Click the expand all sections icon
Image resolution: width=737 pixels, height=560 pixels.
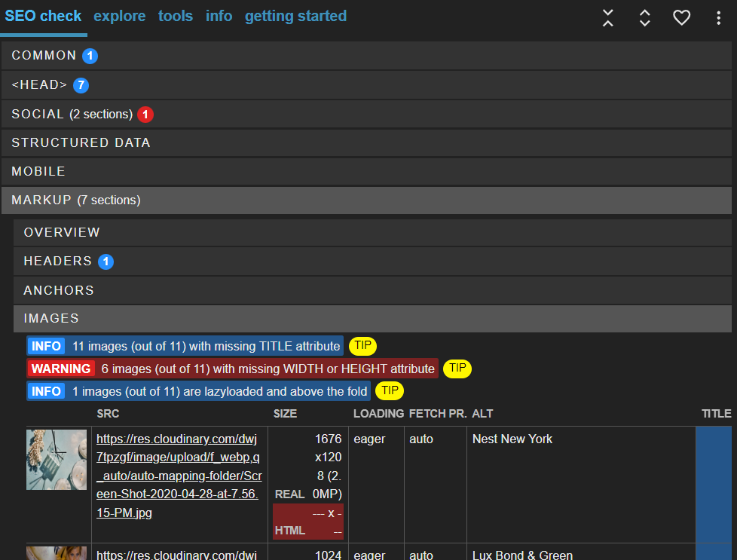click(x=645, y=18)
